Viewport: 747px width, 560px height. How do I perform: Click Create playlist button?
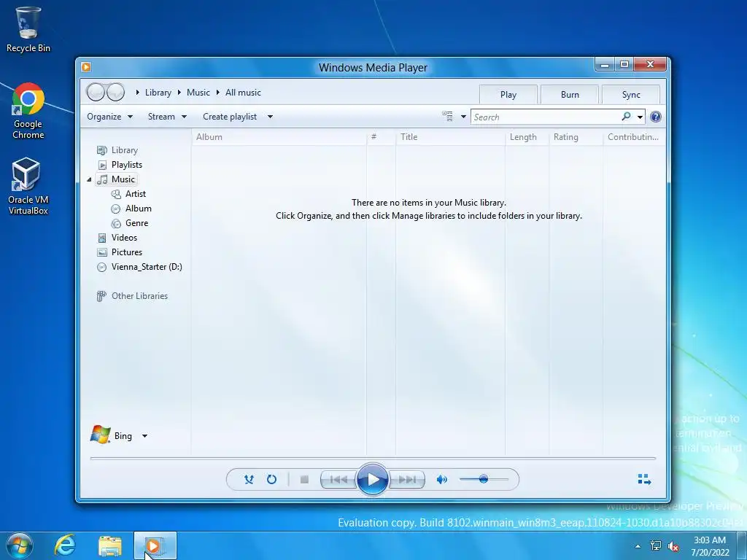(230, 117)
